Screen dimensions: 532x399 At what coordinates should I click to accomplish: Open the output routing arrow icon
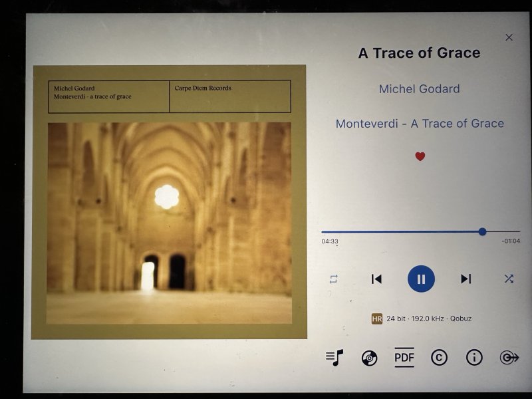click(509, 358)
